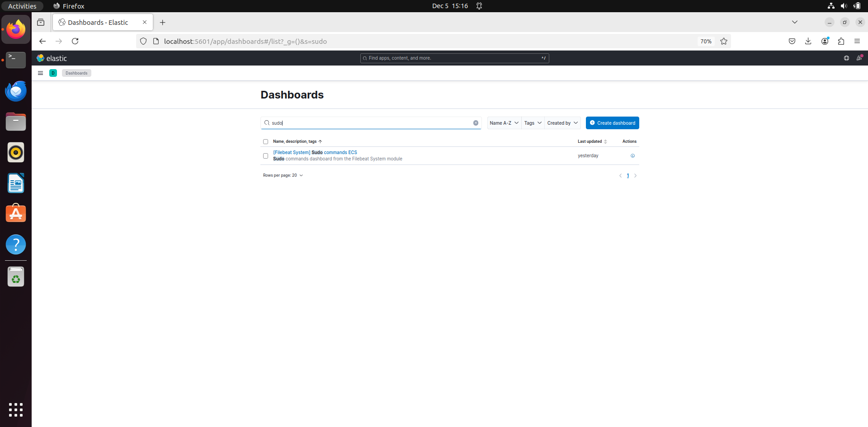868x427 pixels.
Task: Click the 70% zoom level indicator
Action: (x=706, y=41)
